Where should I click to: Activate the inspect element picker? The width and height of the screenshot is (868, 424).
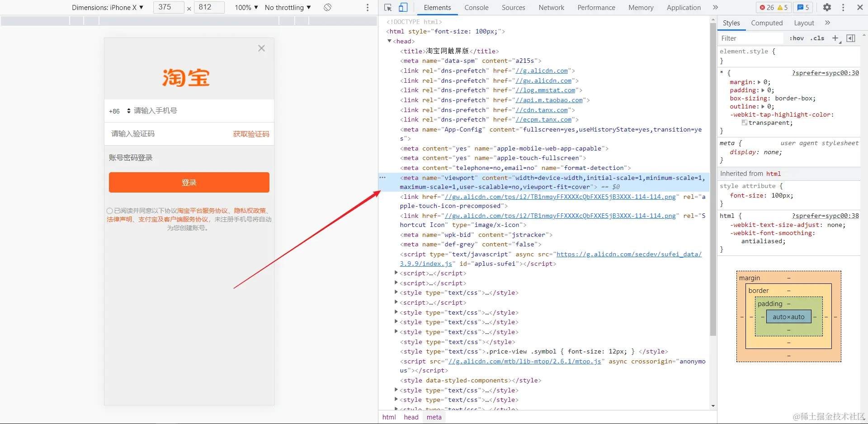point(388,7)
